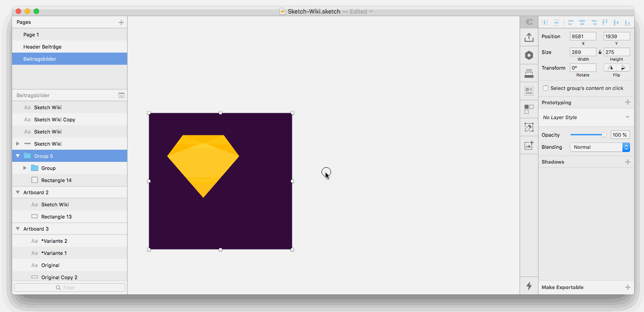This screenshot has width=644, height=312.
Task: Click the Pages panel header
Action: (x=70, y=22)
